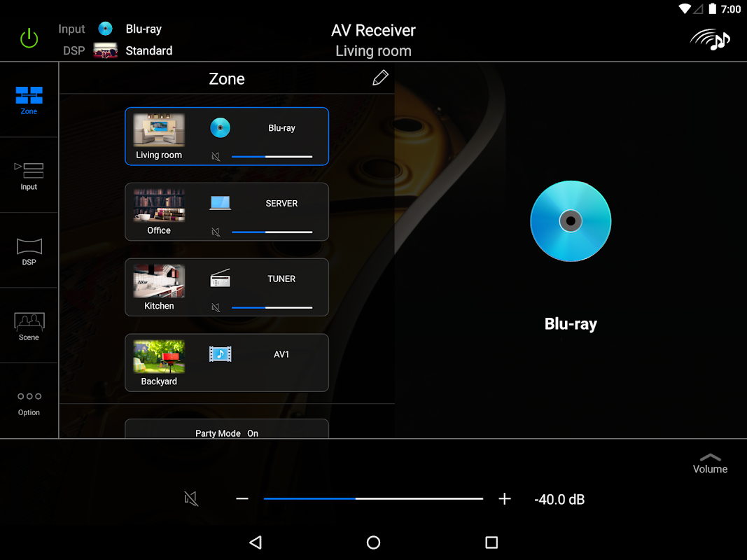Open the MusicCast wireless music icon

pos(710,39)
